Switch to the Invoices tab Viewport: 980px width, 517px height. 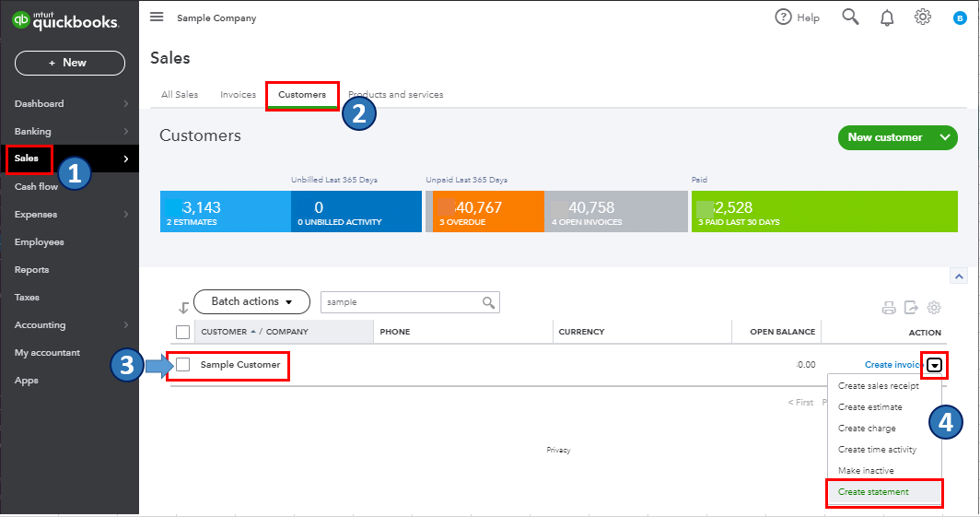pyautogui.click(x=239, y=94)
